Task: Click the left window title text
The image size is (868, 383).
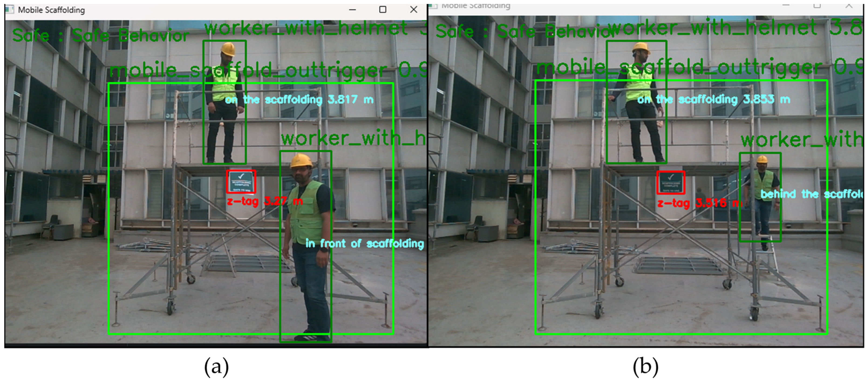Action: [x=51, y=10]
